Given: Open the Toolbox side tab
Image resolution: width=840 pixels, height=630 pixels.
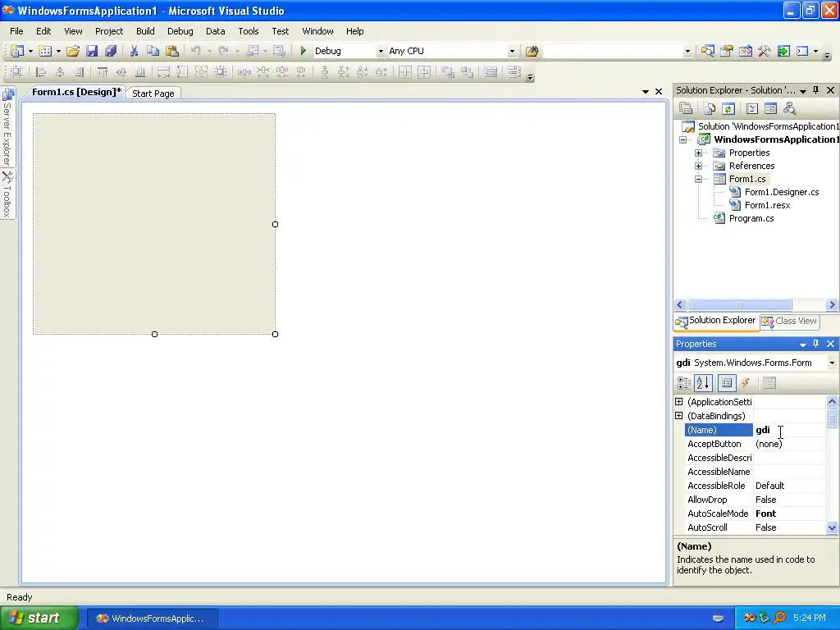Looking at the screenshot, I should [x=7, y=195].
